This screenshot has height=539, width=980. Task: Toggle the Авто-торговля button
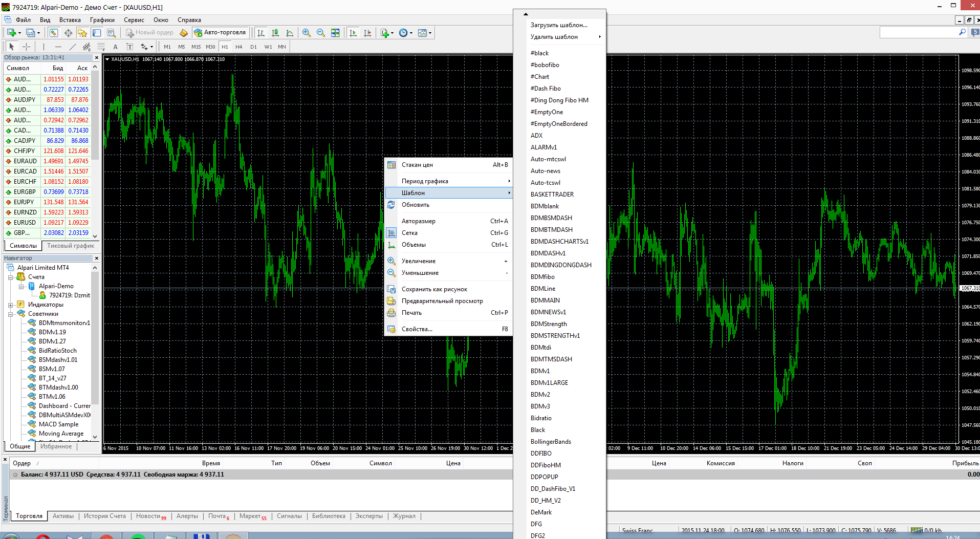coord(221,32)
